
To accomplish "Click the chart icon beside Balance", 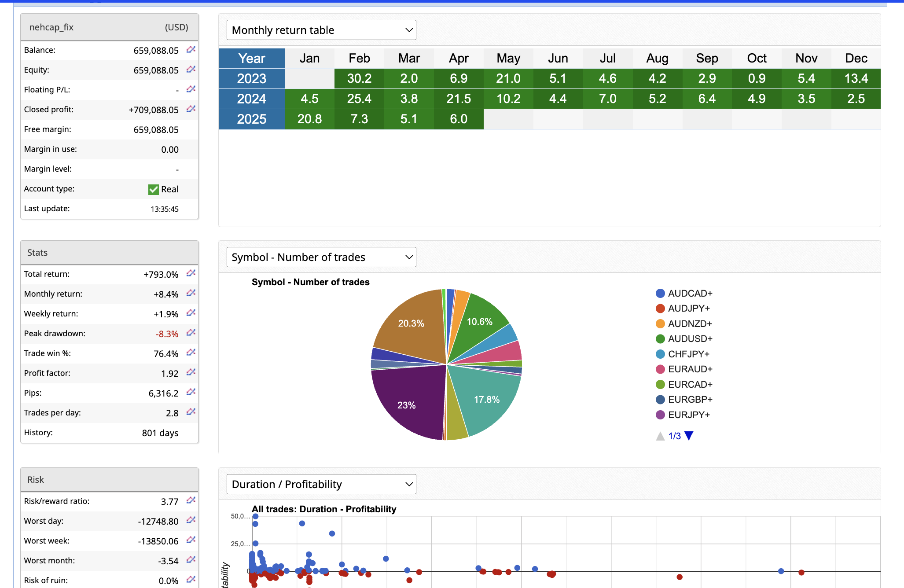I will [x=191, y=49].
